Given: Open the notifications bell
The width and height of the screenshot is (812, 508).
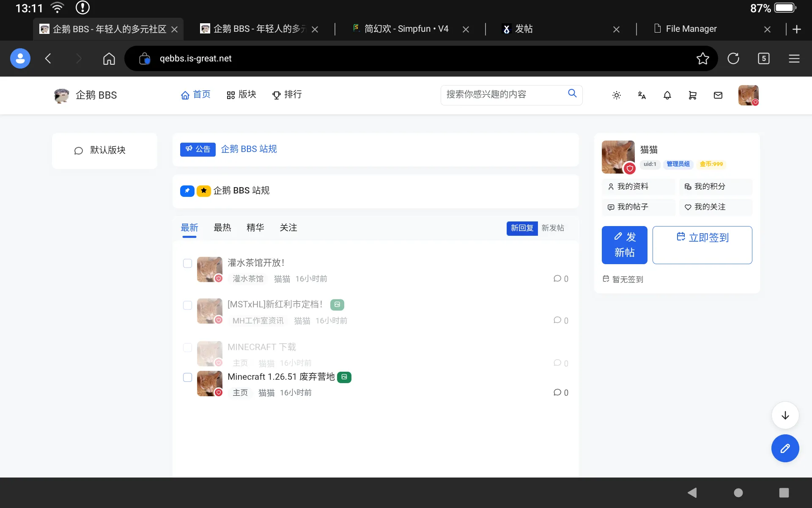Looking at the screenshot, I should [667, 95].
